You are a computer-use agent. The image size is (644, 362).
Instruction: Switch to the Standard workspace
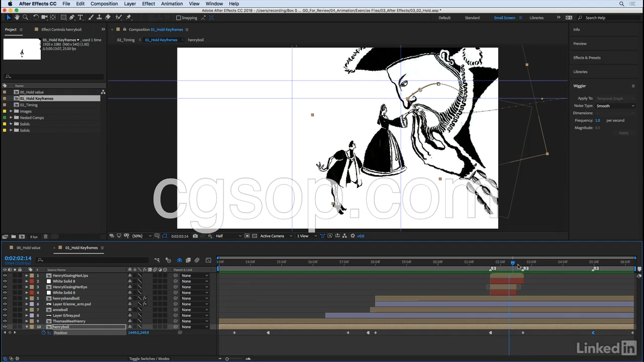[x=472, y=18]
